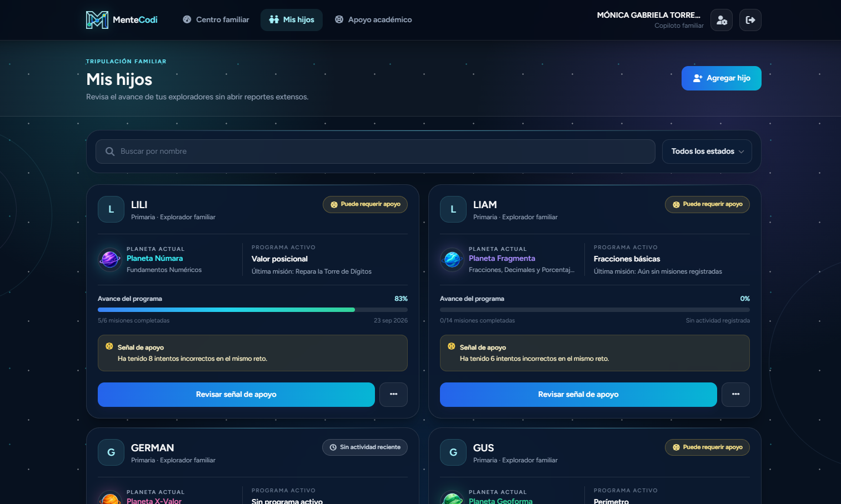
Task: Click GUS's avatar letter badge
Action: pos(453,452)
